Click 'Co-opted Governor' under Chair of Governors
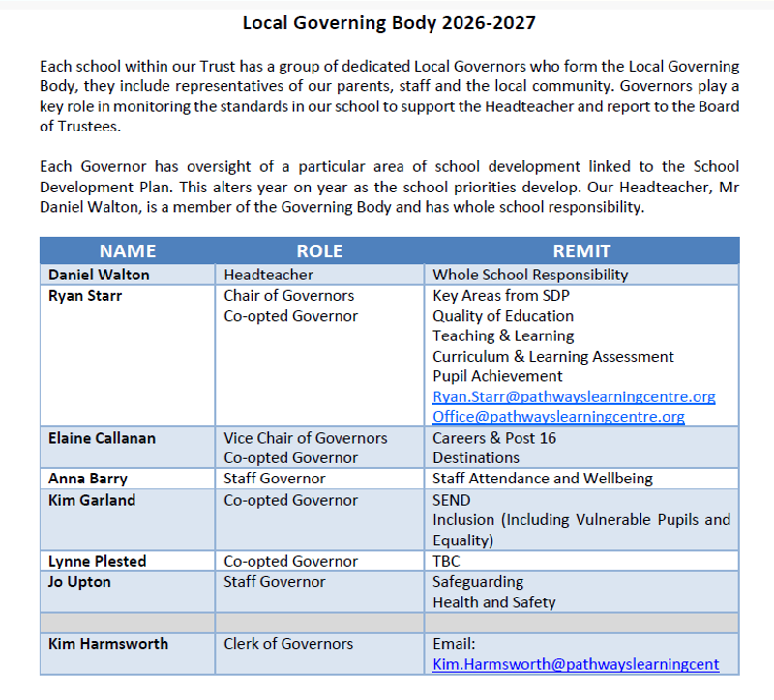Viewport: 774px width, 700px height. (x=291, y=316)
